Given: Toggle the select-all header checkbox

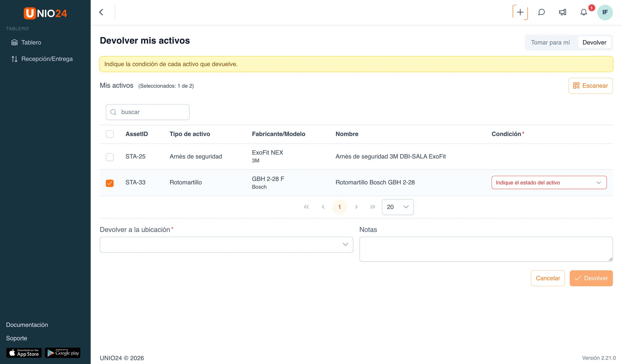Looking at the screenshot, I should (x=109, y=134).
